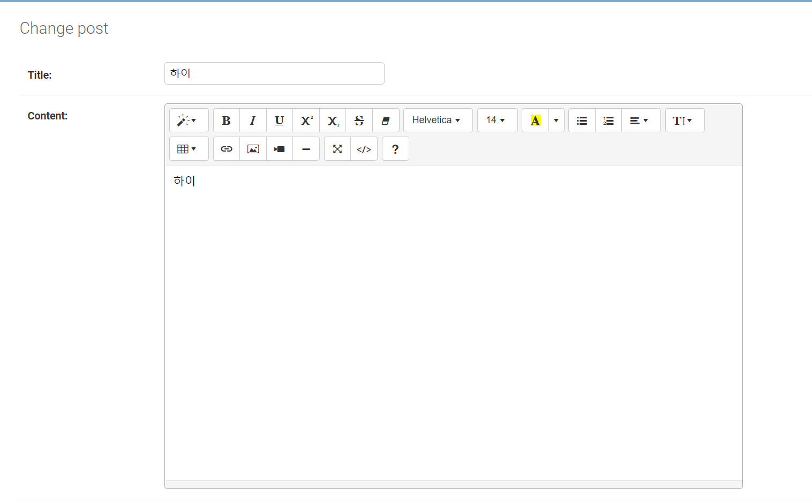The height and width of the screenshot is (504, 812).
Task: Apply superscript formatting
Action: (306, 120)
